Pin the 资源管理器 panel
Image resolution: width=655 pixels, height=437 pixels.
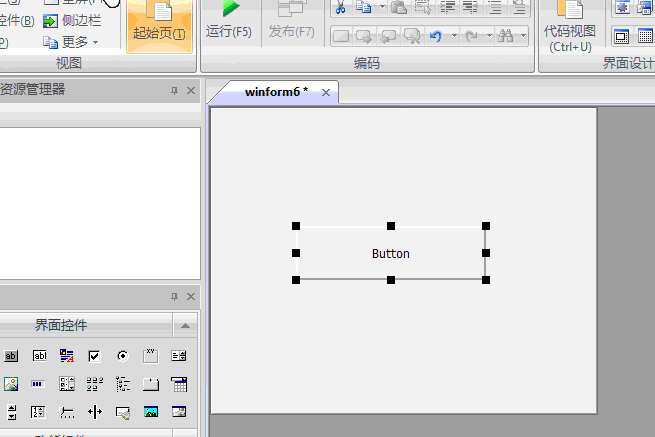[175, 90]
